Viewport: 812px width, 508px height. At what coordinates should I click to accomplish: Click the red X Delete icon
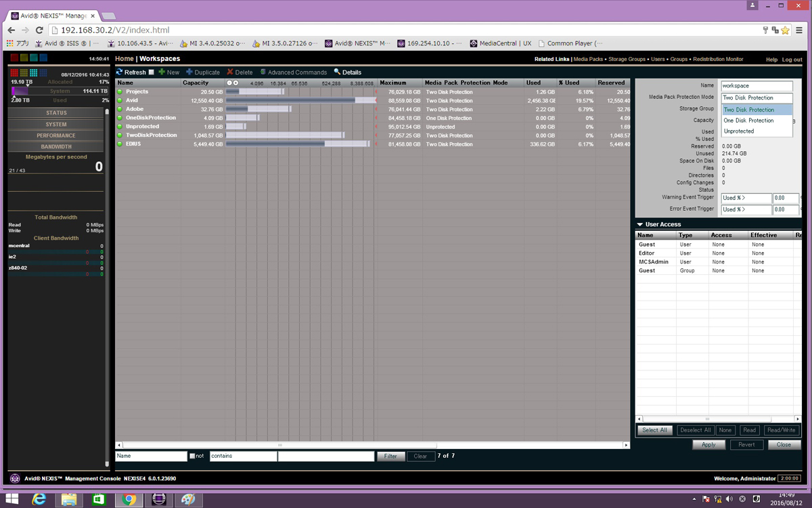click(x=230, y=72)
